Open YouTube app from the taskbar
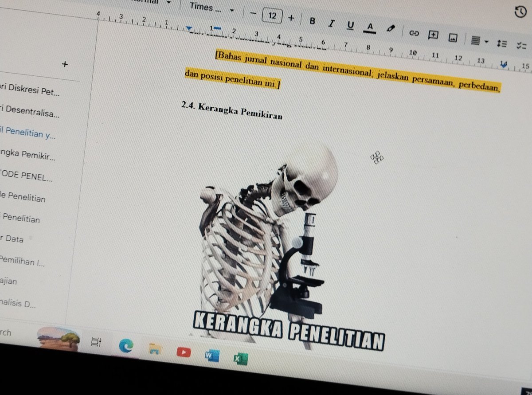The width and height of the screenshot is (532, 395). point(183,352)
